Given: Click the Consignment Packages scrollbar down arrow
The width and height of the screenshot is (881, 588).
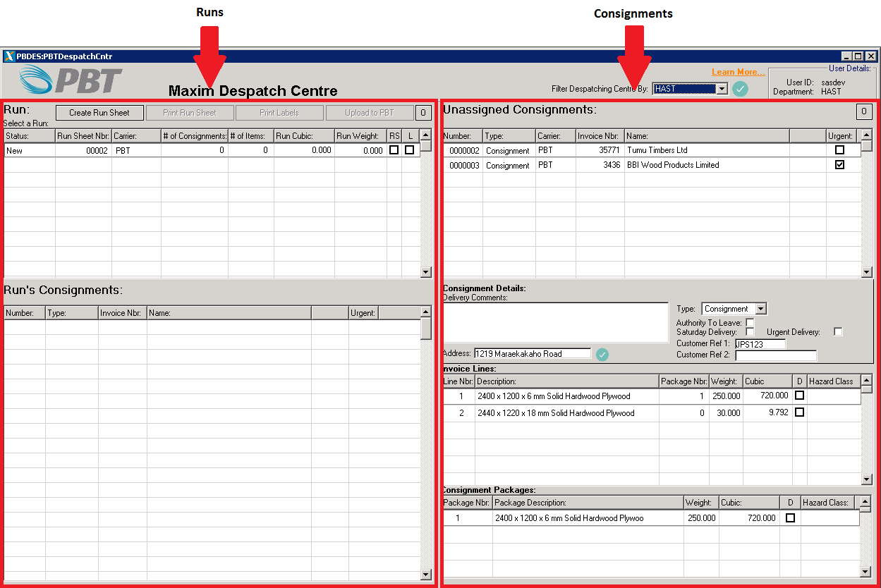Looking at the screenshot, I should click(x=867, y=571).
